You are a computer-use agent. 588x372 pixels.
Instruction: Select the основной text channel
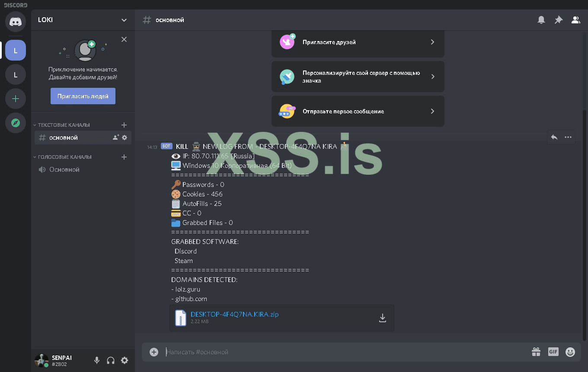coord(83,138)
